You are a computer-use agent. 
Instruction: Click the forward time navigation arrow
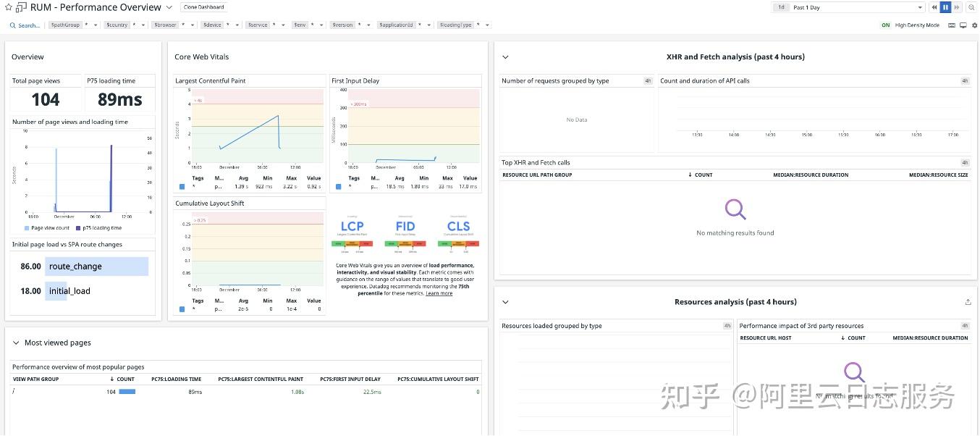tap(956, 7)
